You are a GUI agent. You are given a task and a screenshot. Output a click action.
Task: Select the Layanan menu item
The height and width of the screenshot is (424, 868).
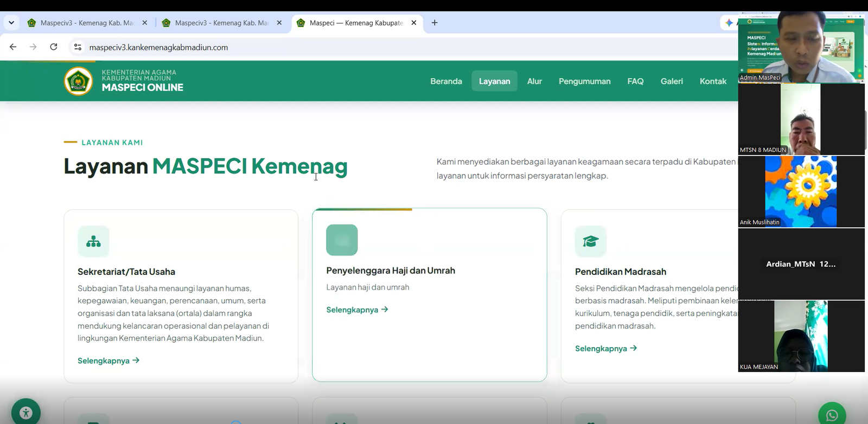point(494,81)
